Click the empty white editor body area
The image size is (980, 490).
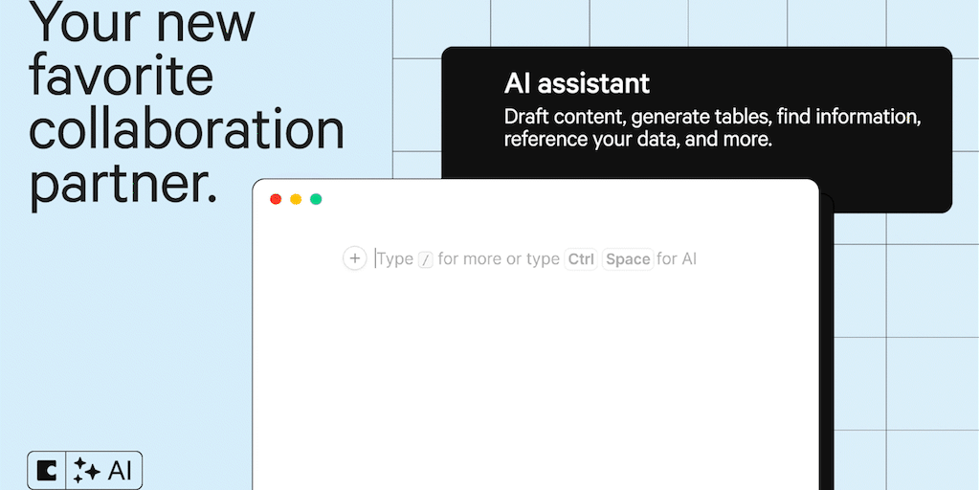pos(536,383)
